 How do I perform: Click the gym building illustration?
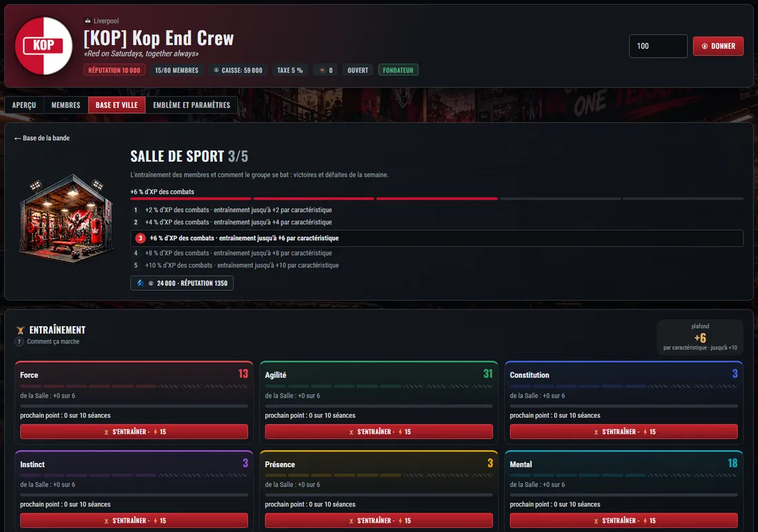coord(67,218)
